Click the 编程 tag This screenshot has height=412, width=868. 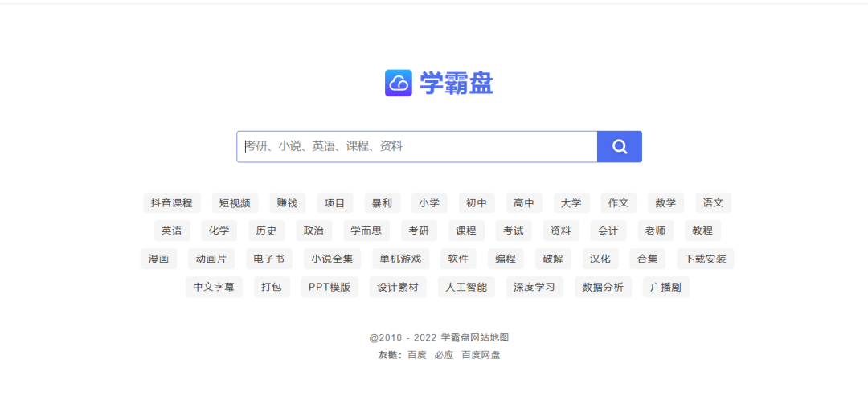[506, 259]
